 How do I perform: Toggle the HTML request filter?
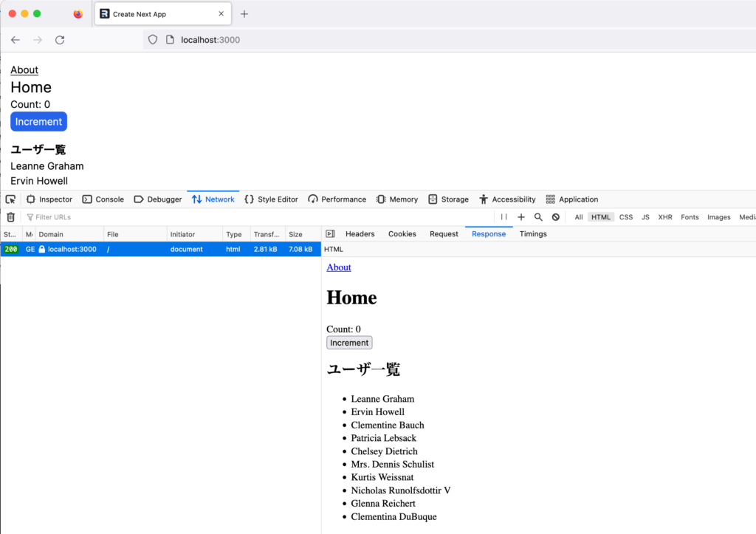click(601, 217)
